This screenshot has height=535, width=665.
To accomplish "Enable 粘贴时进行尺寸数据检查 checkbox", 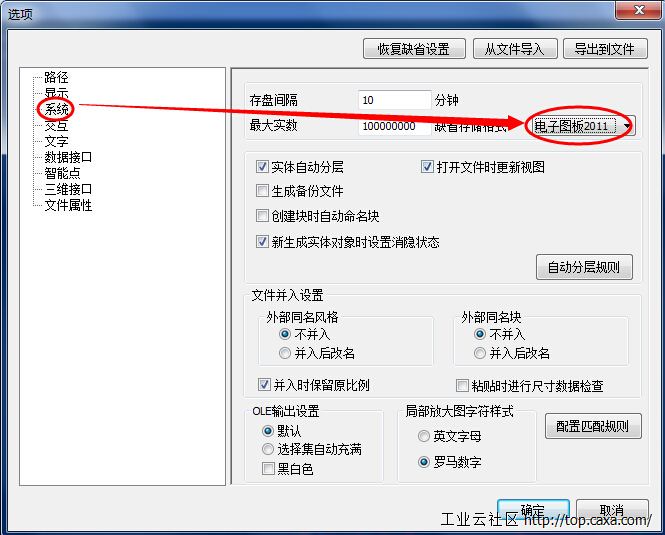I will [462, 386].
